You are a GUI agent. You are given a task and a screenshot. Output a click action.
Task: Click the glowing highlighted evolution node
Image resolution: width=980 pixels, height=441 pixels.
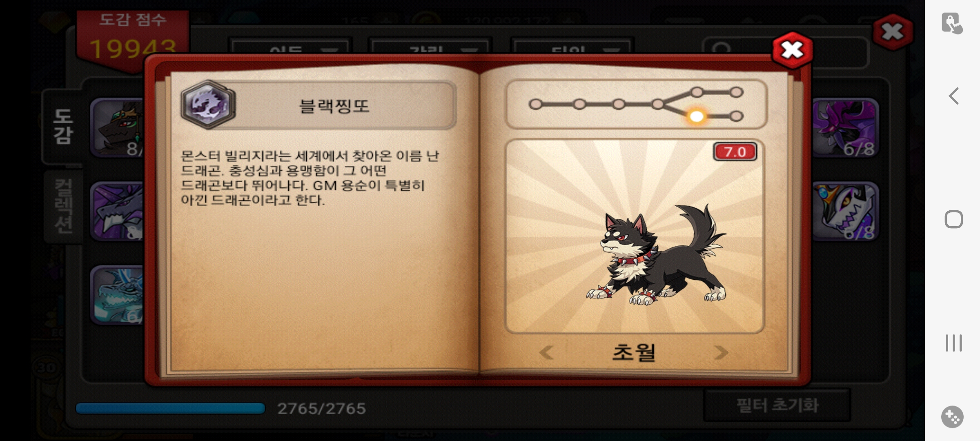(x=697, y=117)
